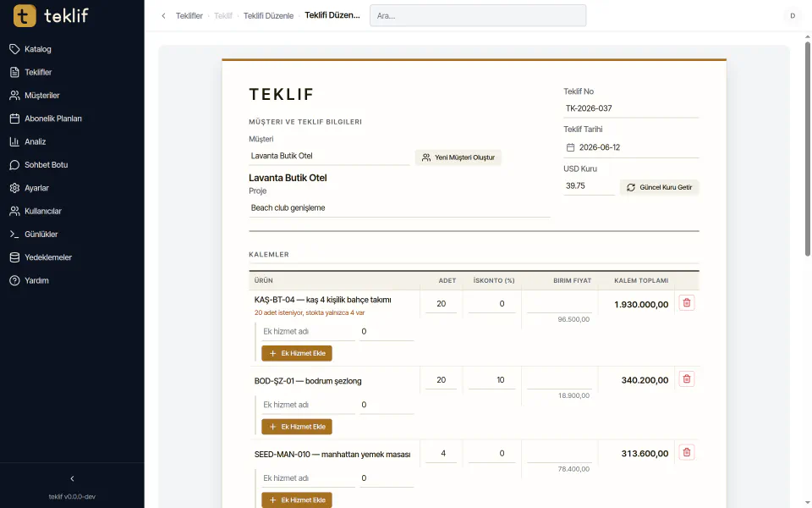Viewport: 812px width, 508px height.
Task: Edit the Teklif No field
Action: [x=631, y=108]
